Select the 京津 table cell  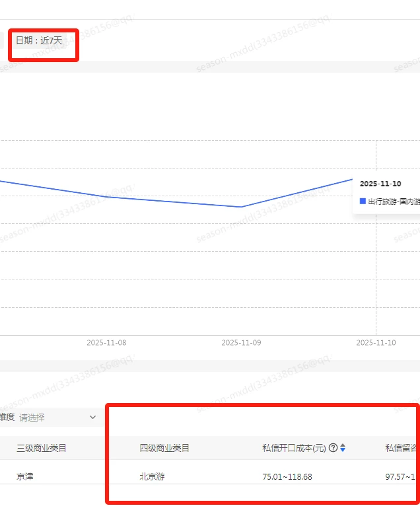25,476
